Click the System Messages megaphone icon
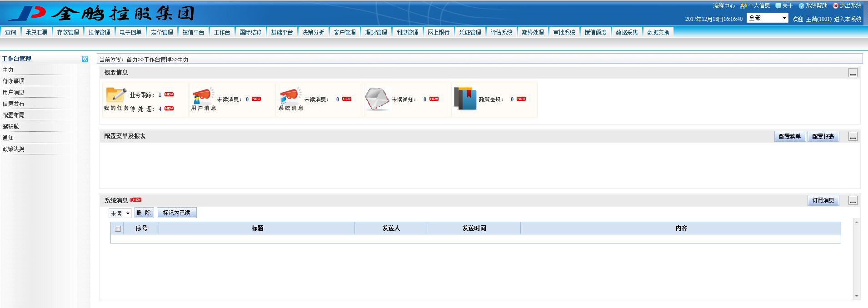This screenshot has height=308, width=868. 290,95
